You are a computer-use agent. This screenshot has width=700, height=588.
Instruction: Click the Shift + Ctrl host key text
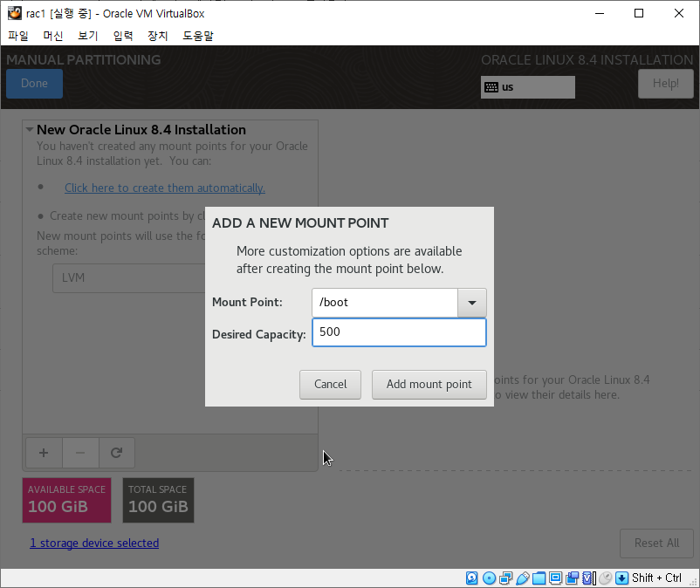point(656,578)
